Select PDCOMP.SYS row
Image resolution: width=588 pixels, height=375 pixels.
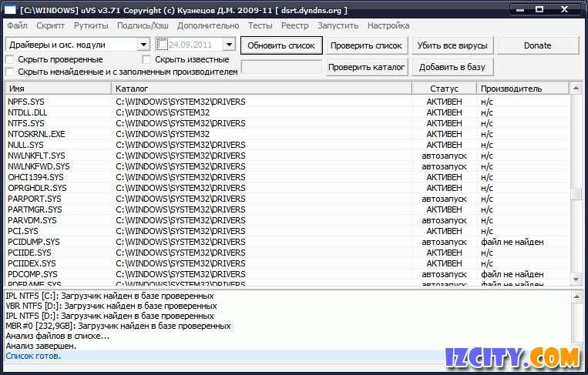tap(288, 275)
